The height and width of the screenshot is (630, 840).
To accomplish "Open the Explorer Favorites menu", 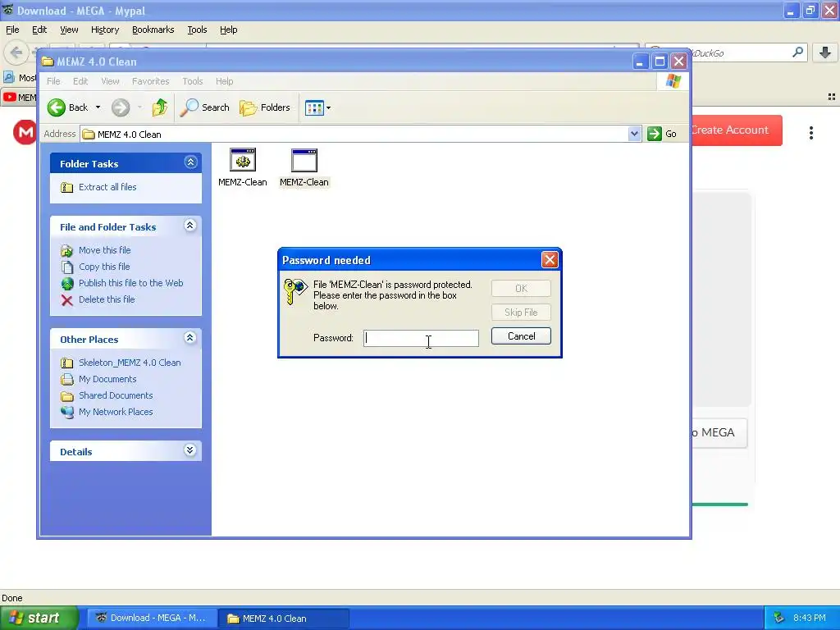I will 151,81.
